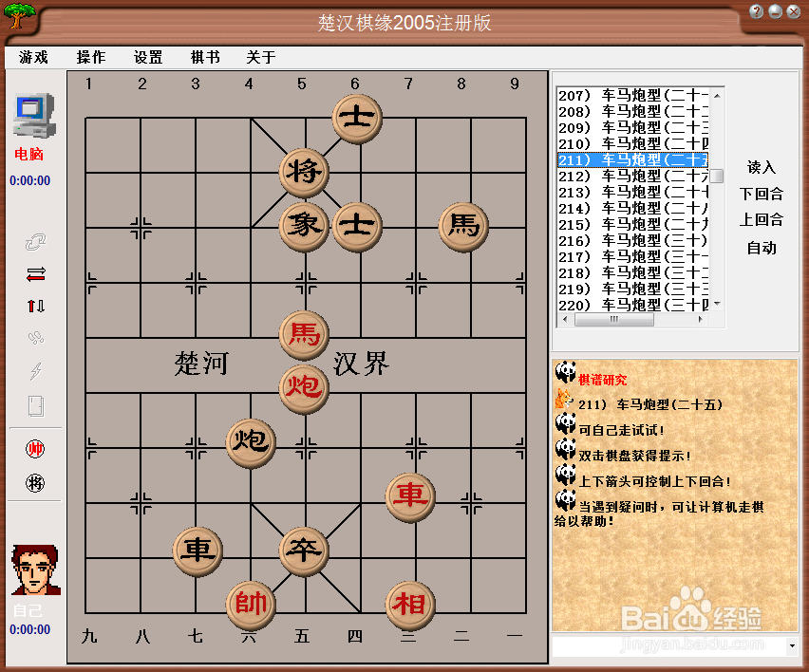Enable 自动 automatic playback
This screenshot has width=809, height=672.
click(761, 248)
